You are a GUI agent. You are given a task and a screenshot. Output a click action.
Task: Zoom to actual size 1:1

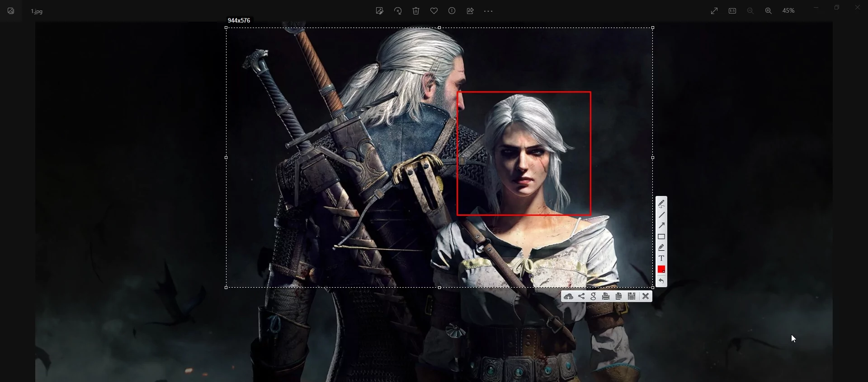tap(732, 11)
